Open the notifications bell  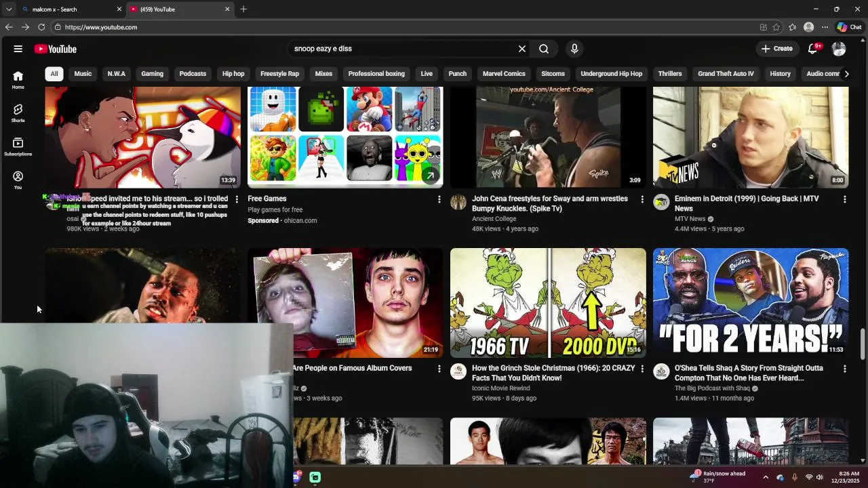tap(813, 49)
